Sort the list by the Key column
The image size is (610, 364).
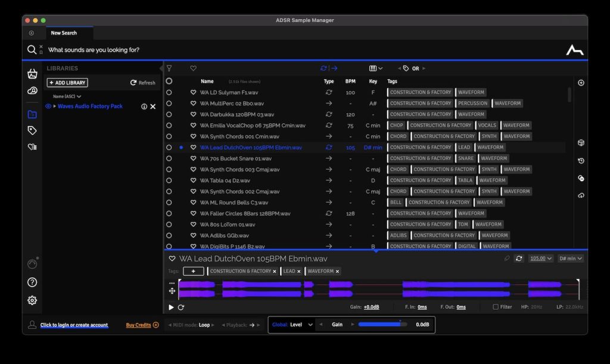373,81
